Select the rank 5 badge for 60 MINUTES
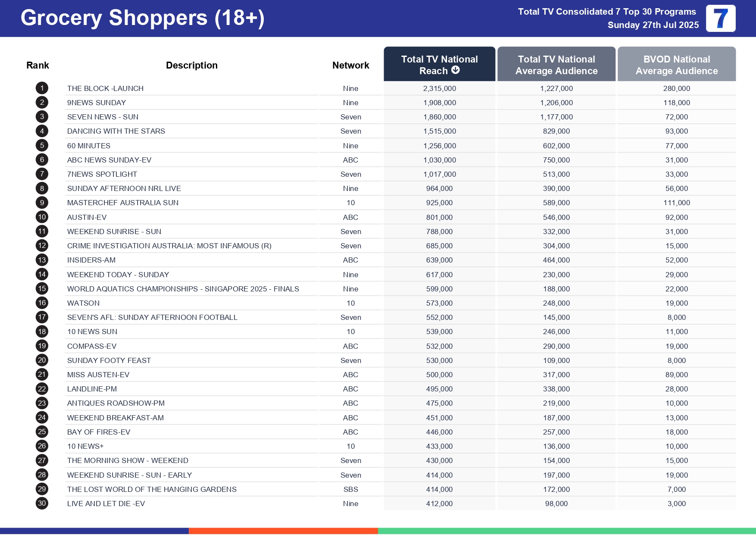The image size is (756, 535). [x=42, y=146]
